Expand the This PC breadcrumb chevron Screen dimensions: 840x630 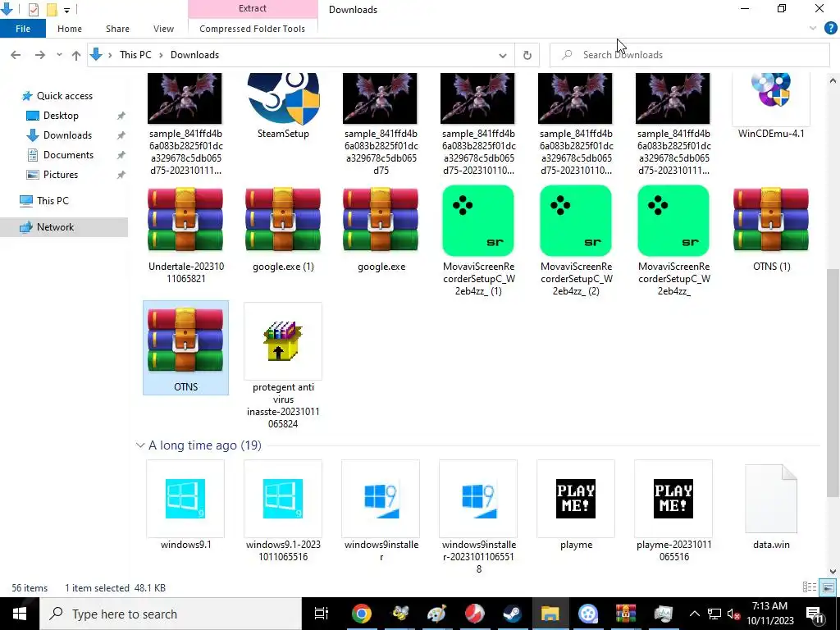coord(160,55)
